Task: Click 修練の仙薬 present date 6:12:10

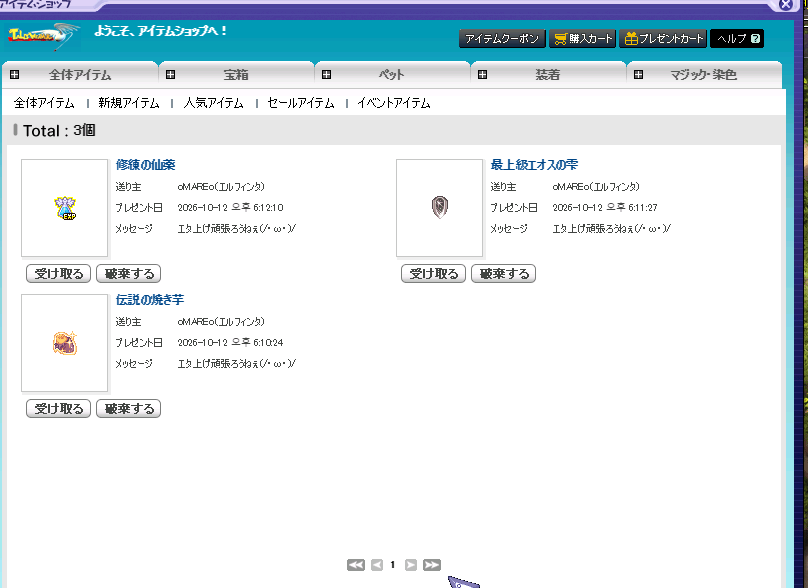Action: coord(230,208)
